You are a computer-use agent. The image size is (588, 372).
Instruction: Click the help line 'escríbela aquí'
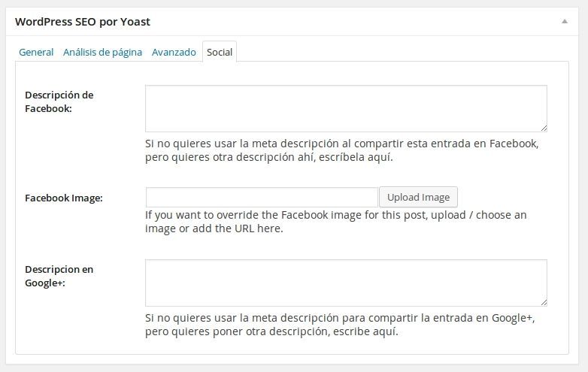(269, 157)
